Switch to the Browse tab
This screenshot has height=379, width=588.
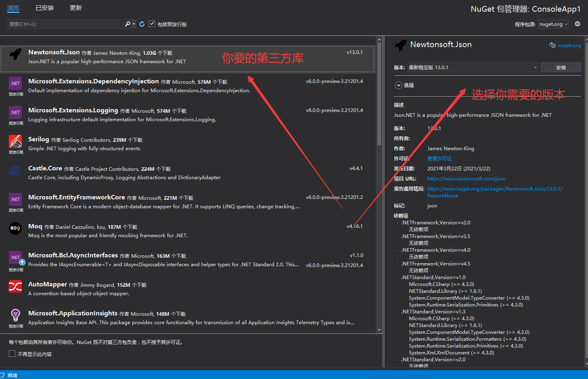click(x=13, y=8)
